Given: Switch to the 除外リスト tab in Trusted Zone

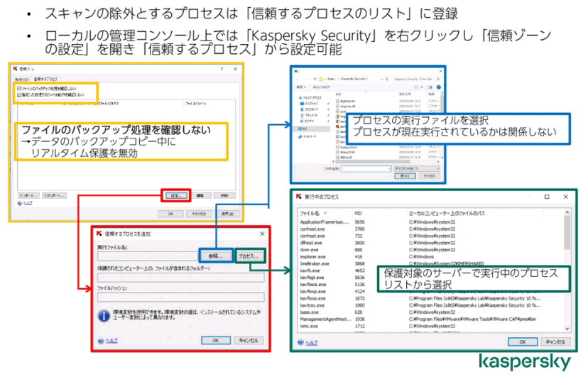Looking at the screenshot, I should point(23,79).
